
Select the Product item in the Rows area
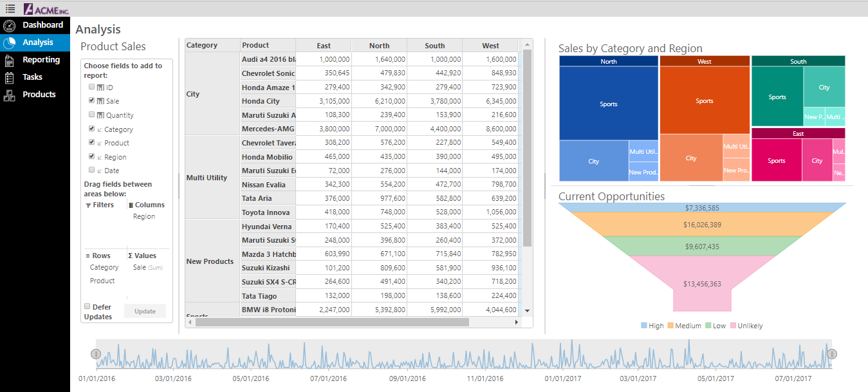(x=102, y=281)
